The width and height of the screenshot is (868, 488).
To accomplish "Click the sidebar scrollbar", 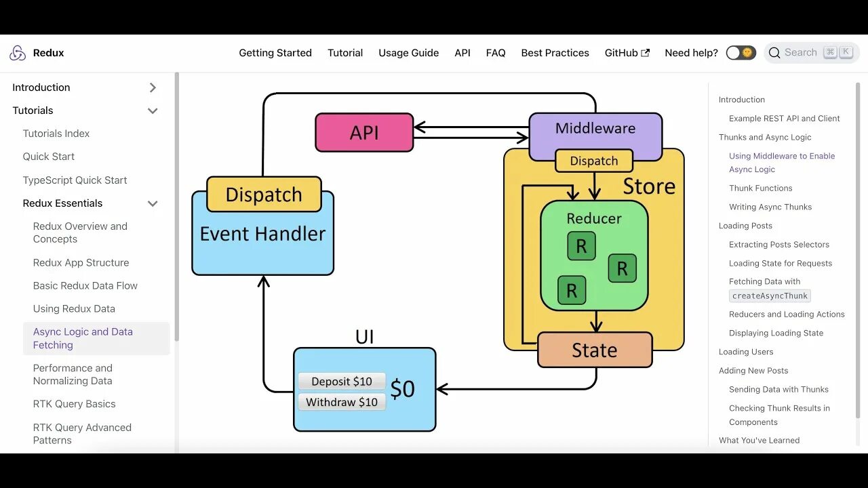I will click(177, 207).
